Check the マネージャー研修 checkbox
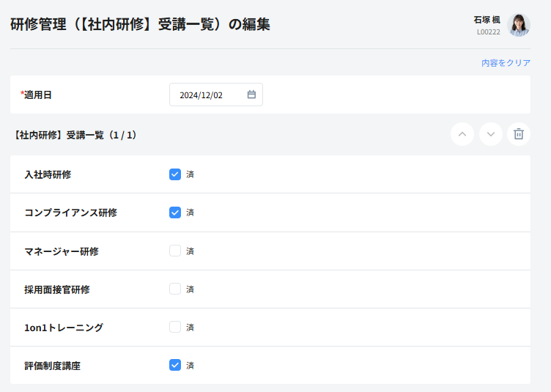This screenshot has height=392, width=551. (175, 251)
